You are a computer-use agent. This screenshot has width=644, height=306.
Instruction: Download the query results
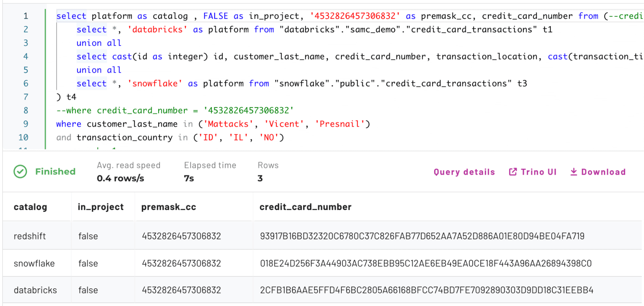coord(598,172)
